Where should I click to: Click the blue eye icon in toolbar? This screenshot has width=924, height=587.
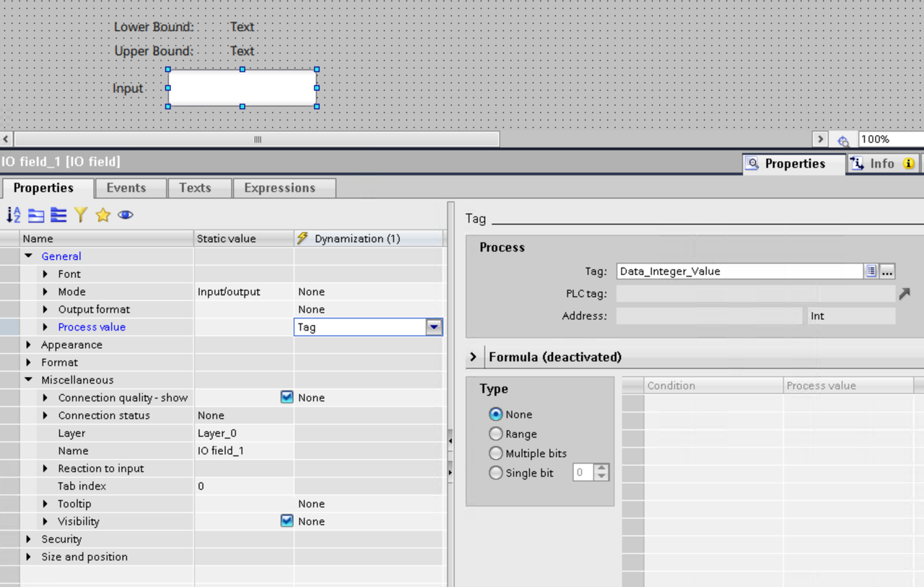pyautogui.click(x=126, y=214)
